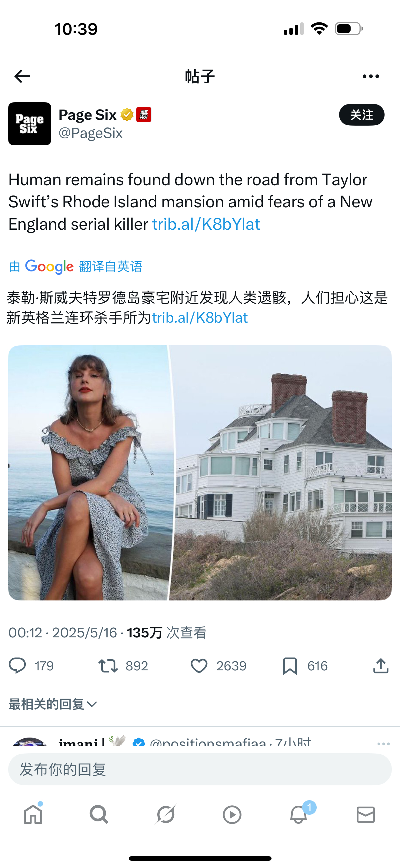Tap the retweet icon
The image size is (400, 868).
108,666
